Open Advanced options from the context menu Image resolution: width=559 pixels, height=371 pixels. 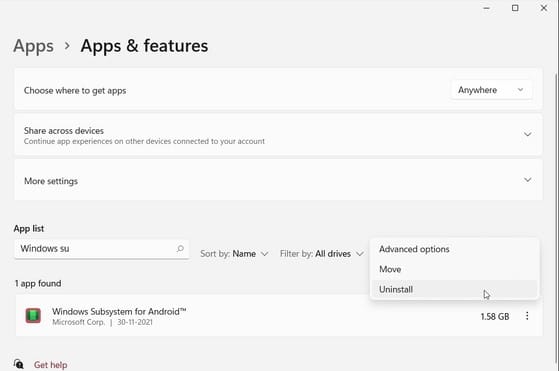(x=454, y=249)
